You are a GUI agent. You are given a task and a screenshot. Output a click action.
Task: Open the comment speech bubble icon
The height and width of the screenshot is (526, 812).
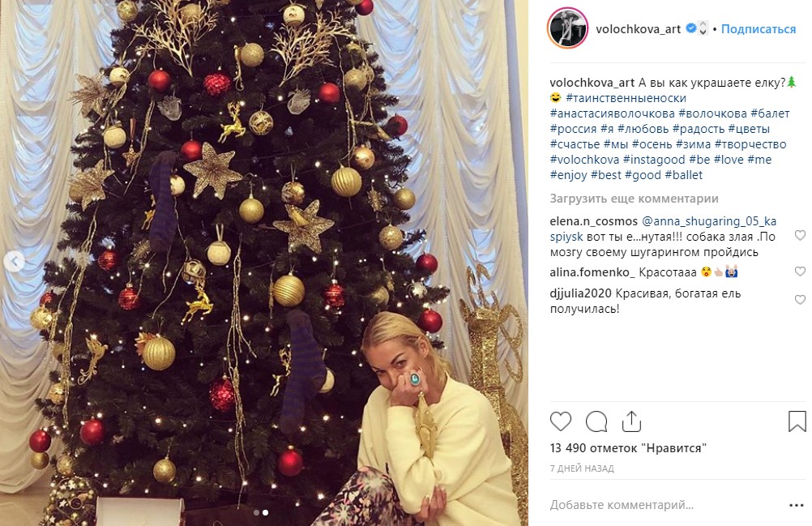tap(596, 421)
